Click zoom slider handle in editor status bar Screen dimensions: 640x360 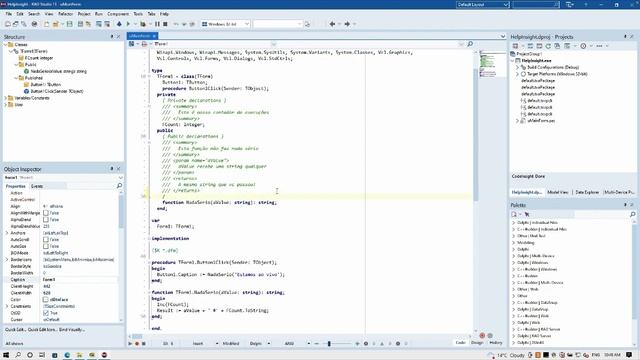coord(329,344)
